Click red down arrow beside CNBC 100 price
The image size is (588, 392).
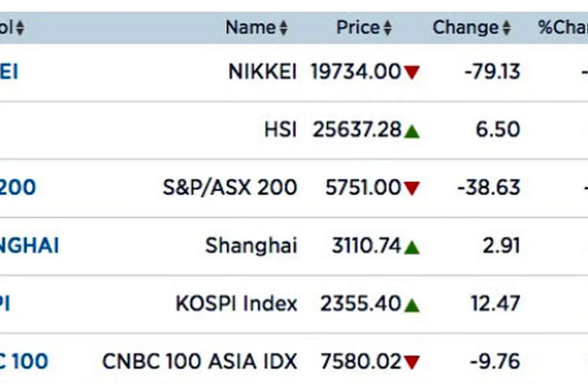412,363
